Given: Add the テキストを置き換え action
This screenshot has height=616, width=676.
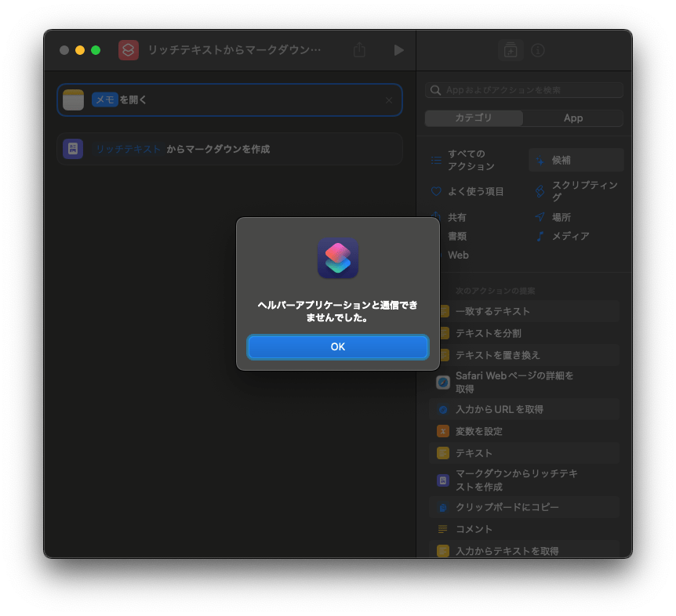Looking at the screenshot, I should tap(524, 355).
